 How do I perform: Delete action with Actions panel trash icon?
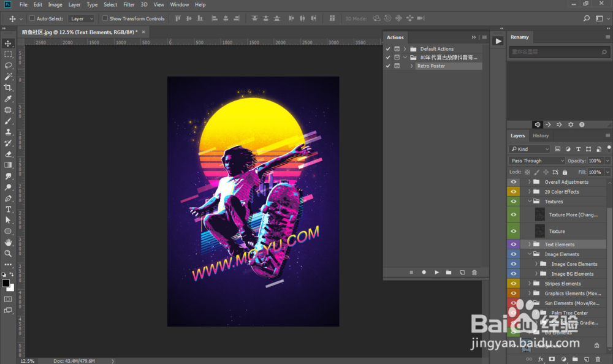(x=474, y=273)
